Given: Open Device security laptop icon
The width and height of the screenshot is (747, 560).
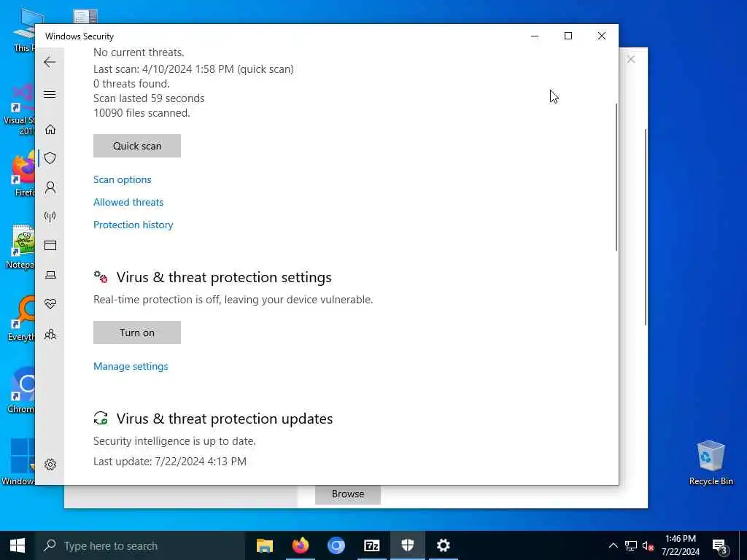Looking at the screenshot, I should point(50,275).
